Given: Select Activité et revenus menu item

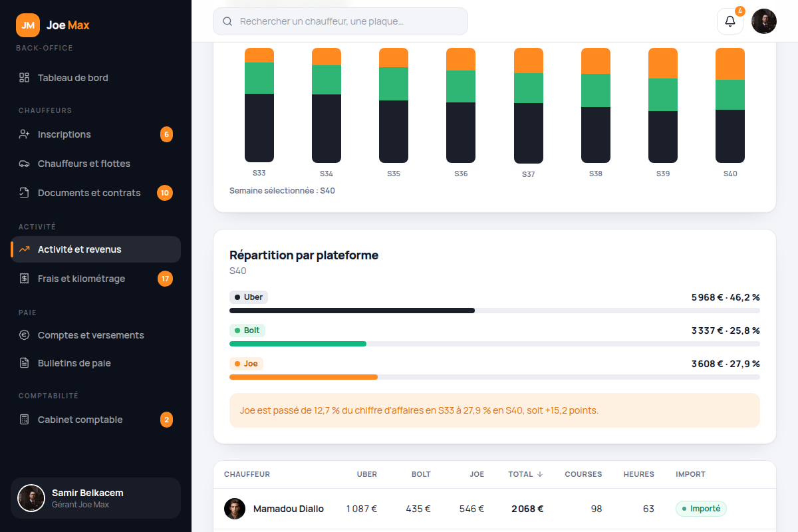Looking at the screenshot, I should (x=96, y=249).
